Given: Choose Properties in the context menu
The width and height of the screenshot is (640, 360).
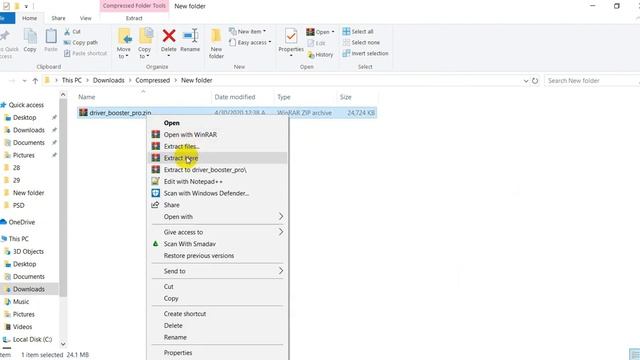Looking at the screenshot, I should (218, 353).
